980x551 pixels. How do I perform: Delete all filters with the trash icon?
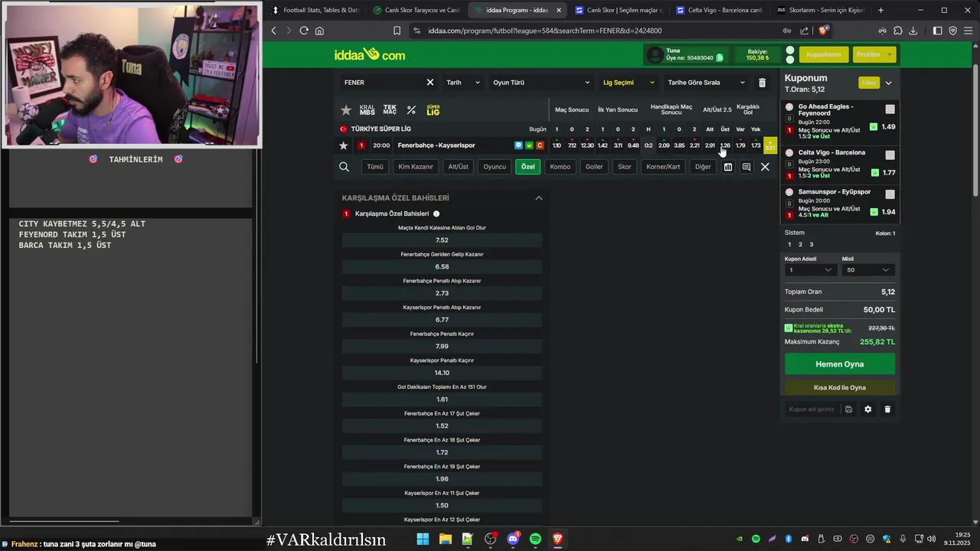tap(762, 83)
